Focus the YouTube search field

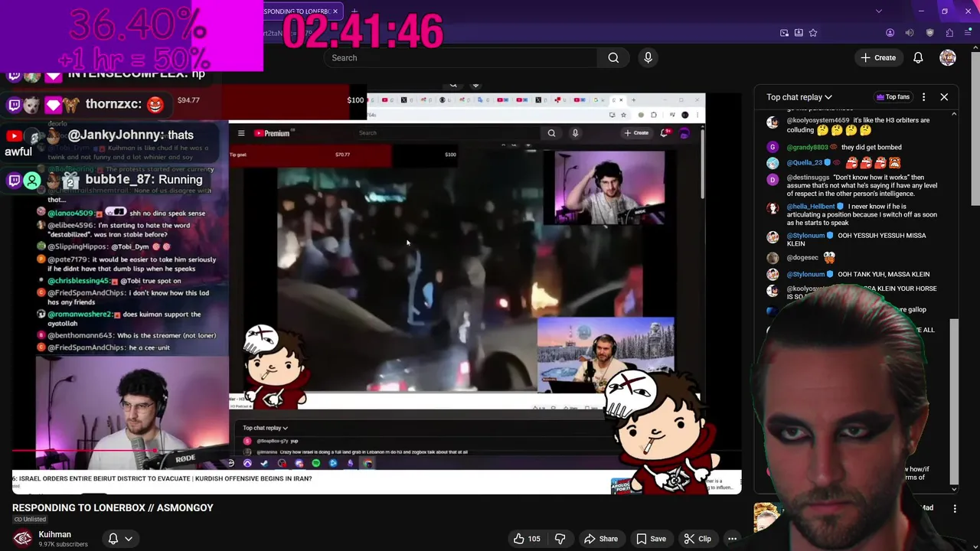click(x=459, y=57)
